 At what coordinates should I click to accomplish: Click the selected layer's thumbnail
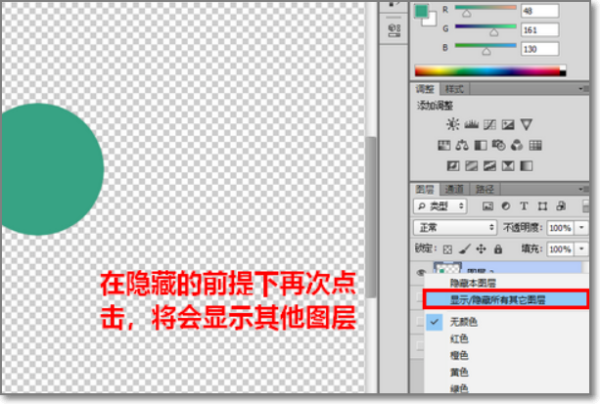(447, 268)
